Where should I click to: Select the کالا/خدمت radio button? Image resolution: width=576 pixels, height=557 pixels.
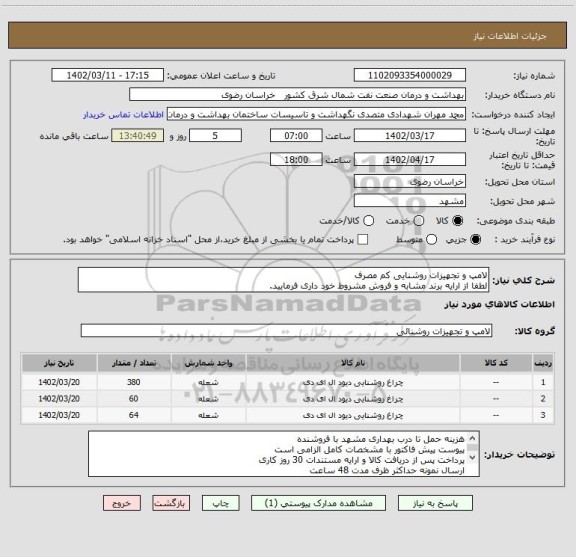tap(368, 221)
